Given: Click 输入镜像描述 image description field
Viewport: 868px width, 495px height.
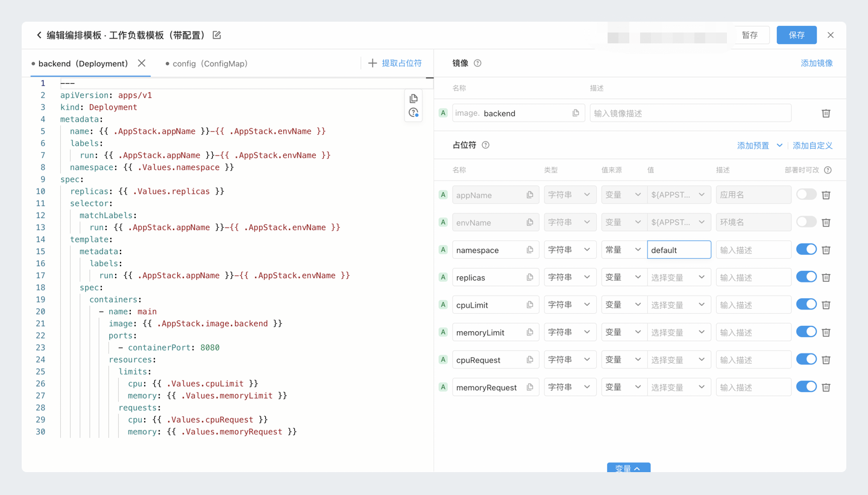Looking at the screenshot, I should (x=690, y=113).
